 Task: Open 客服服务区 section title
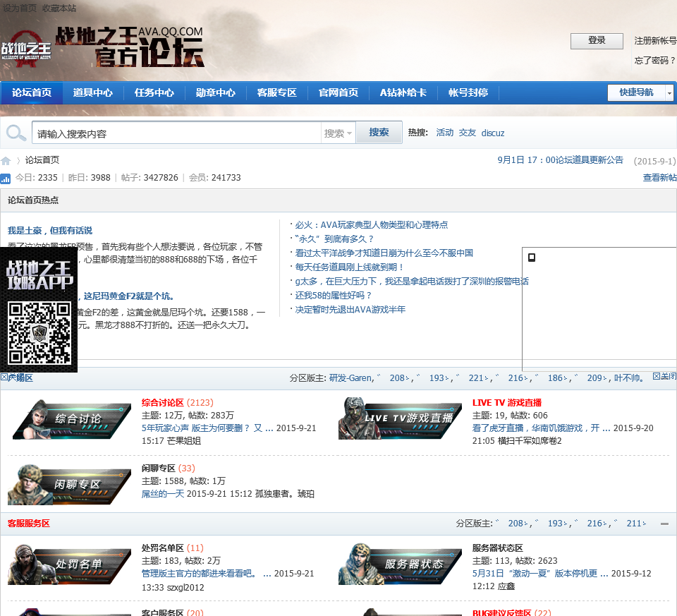pyautogui.click(x=29, y=524)
